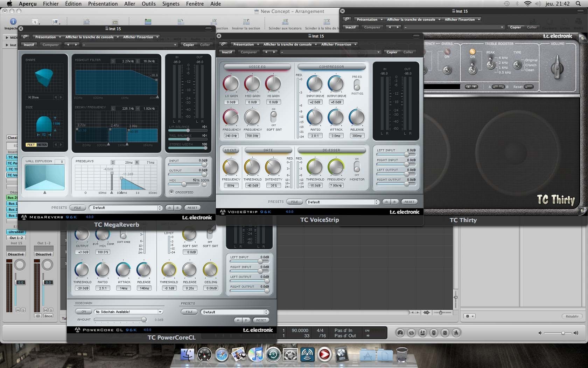The image size is (588, 368).
Task: Click the Low Latency Mode transport button
Action: [400, 333]
